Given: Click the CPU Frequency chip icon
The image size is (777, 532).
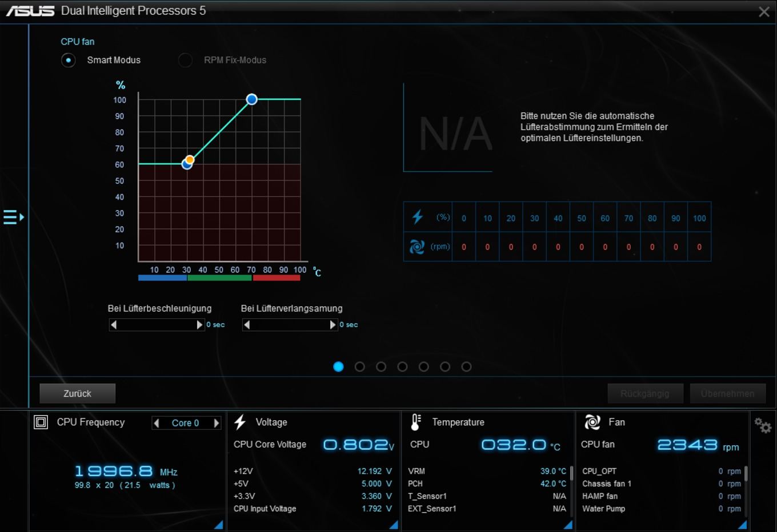Looking at the screenshot, I should tap(41, 422).
